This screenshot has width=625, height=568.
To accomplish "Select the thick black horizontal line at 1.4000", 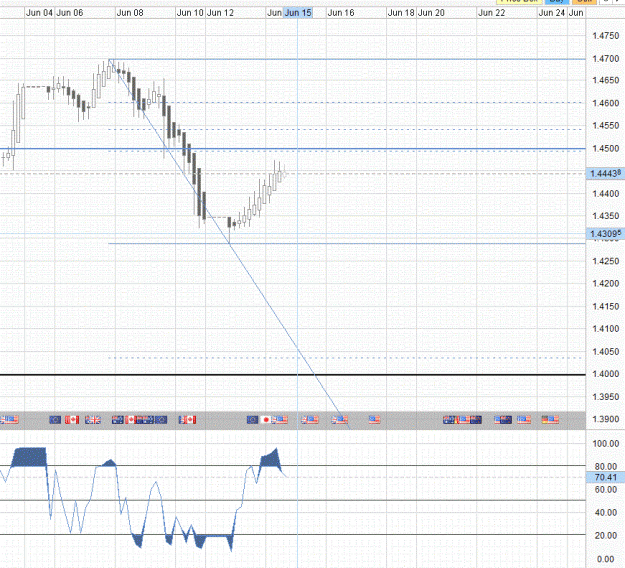I will [293, 375].
